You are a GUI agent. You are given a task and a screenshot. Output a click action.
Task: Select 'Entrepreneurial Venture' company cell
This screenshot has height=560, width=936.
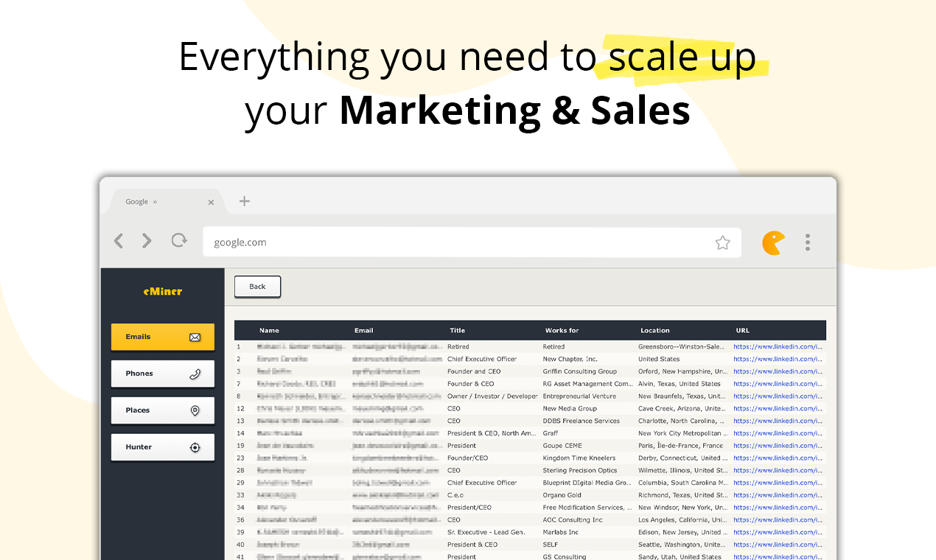pyautogui.click(x=579, y=396)
